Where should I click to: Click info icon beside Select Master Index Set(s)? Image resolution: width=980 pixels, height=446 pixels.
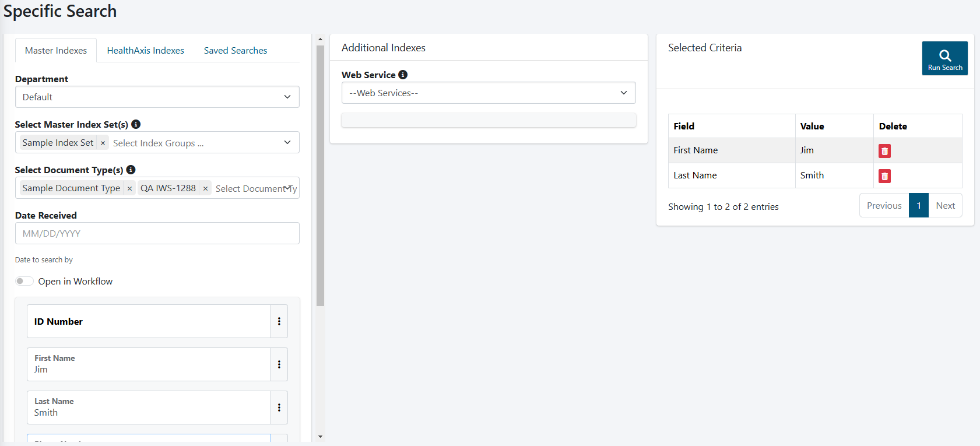[x=136, y=124]
